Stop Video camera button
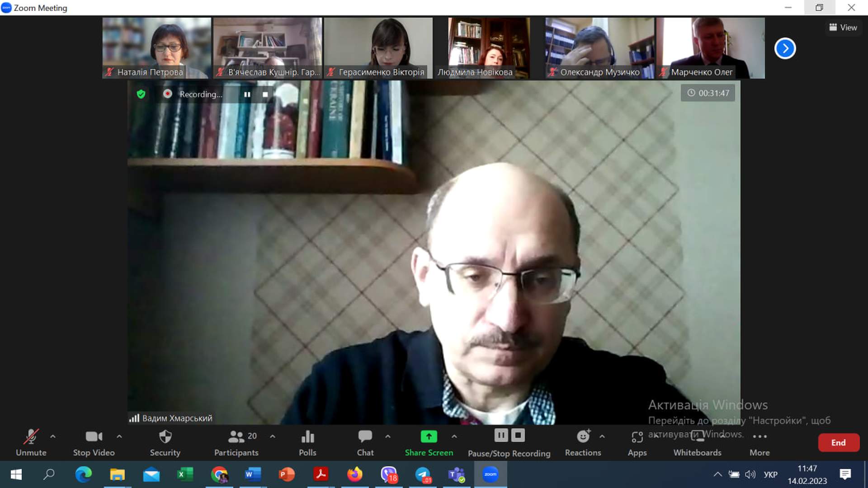Viewport: 868px width, 488px height. click(x=94, y=442)
